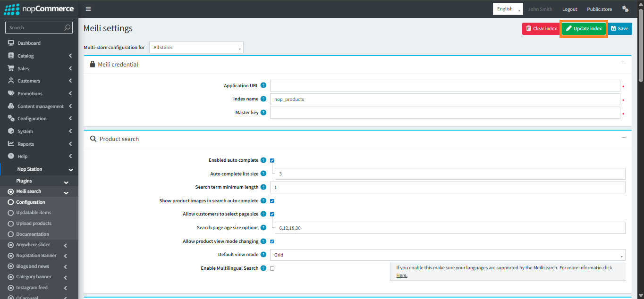Viewport: 644px width, 299px height.
Task: Click the green Update index button
Action: pyautogui.click(x=584, y=29)
